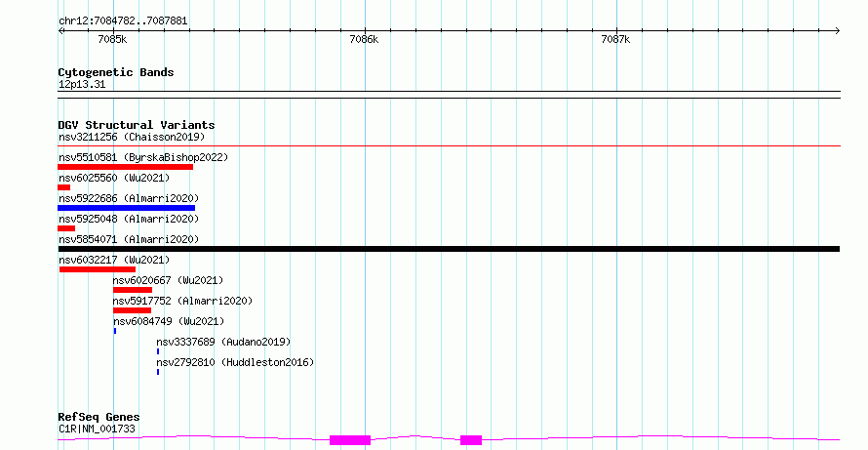
Task: Click the 7087k ruler tick label
Action: [615, 39]
